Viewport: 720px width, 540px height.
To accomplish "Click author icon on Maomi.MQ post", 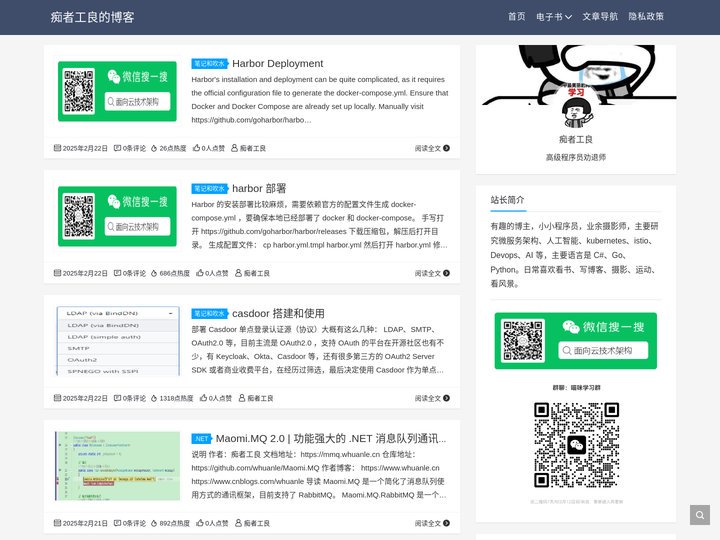I will pyautogui.click(x=238, y=523).
